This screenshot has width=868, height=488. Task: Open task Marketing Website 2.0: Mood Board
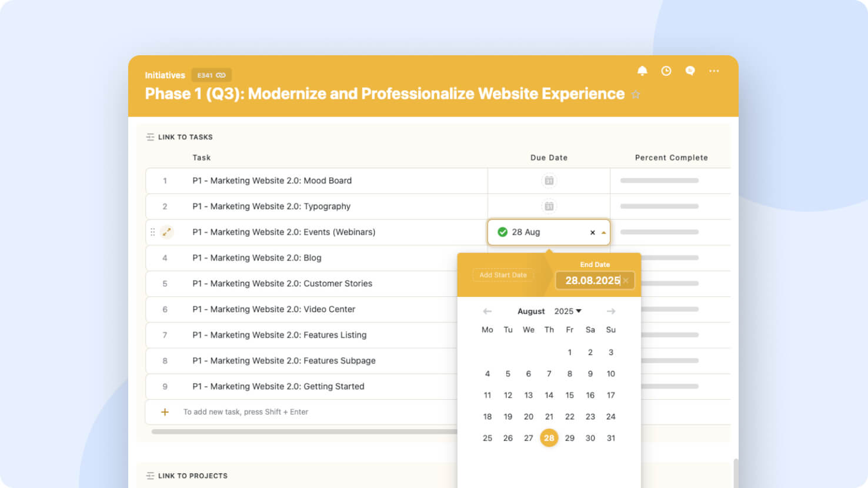point(272,181)
